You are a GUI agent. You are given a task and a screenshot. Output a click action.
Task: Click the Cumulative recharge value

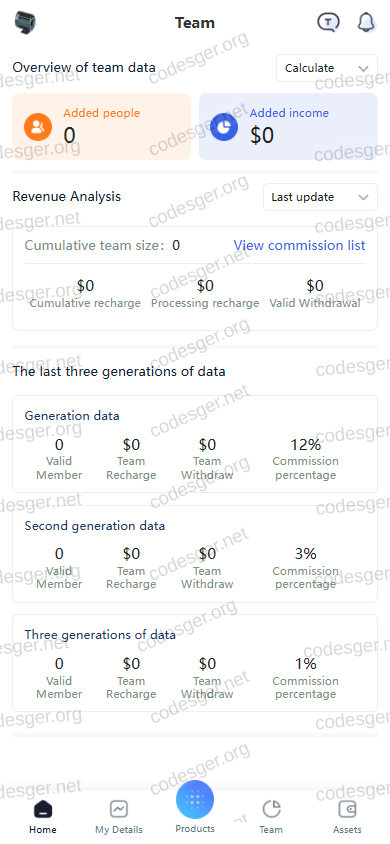pyautogui.click(x=86, y=285)
